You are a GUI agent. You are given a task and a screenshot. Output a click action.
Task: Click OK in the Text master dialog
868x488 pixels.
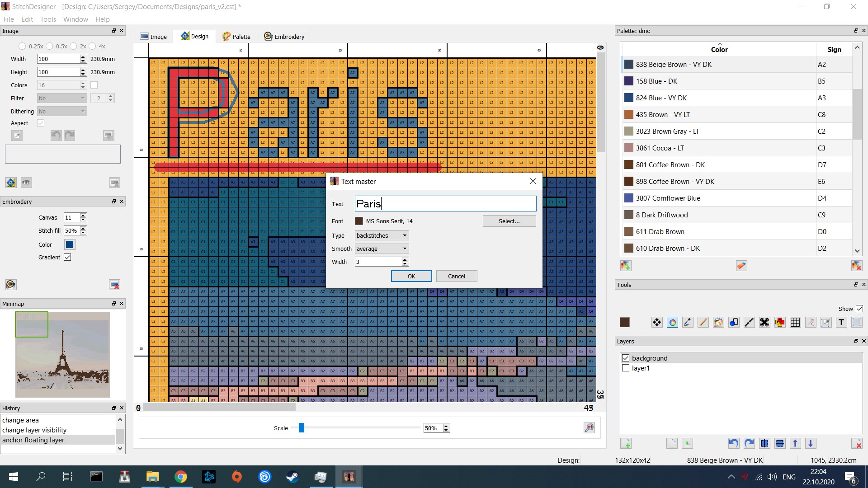411,276
